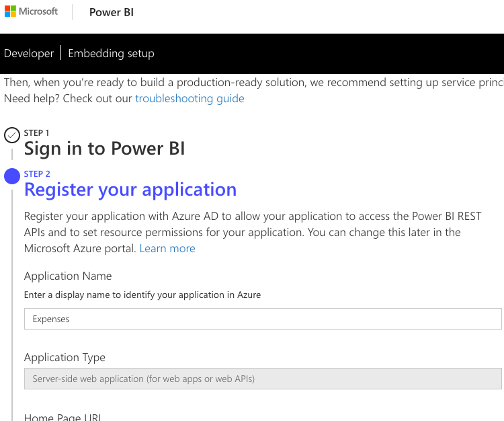Click the Application Type label
Viewport: 504px width, 421px height.
65,358
